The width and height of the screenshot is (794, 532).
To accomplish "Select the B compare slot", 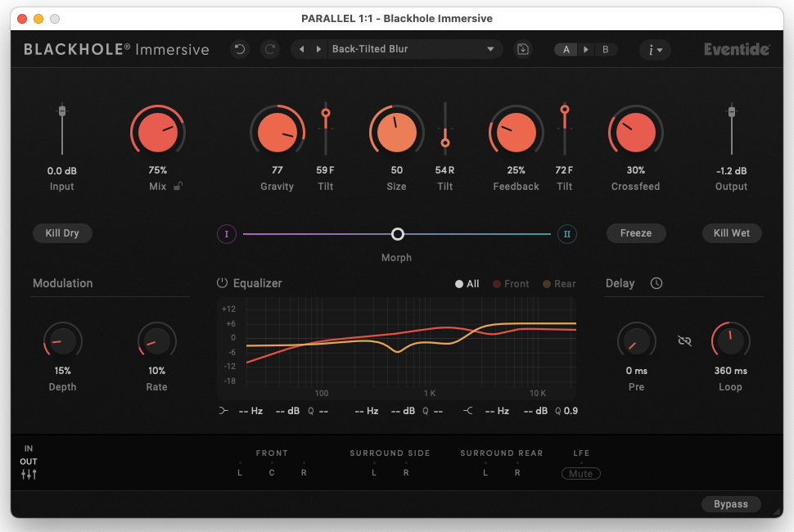I will tap(605, 50).
